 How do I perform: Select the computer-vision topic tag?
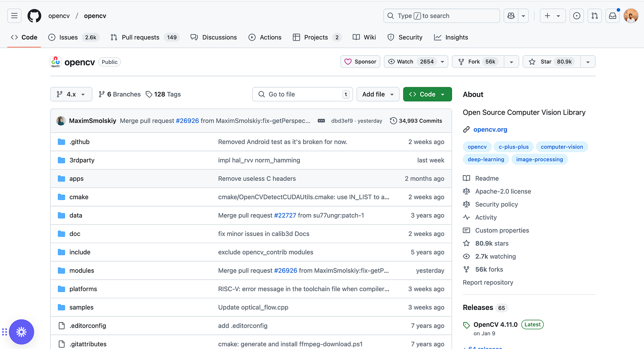(562, 147)
